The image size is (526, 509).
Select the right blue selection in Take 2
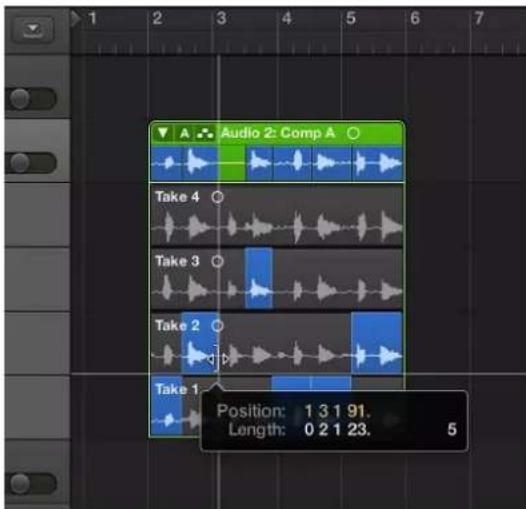click(x=377, y=342)
